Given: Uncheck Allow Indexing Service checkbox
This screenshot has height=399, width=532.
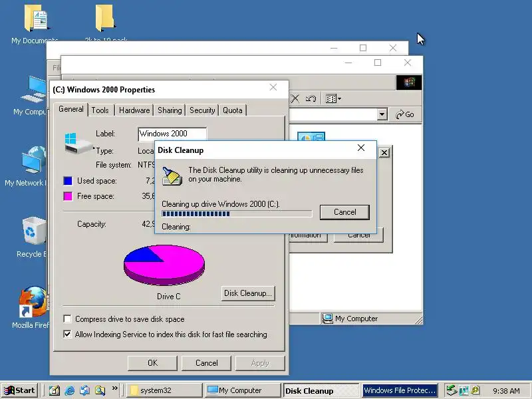Looking at the screenshot, I should [68, 334].
